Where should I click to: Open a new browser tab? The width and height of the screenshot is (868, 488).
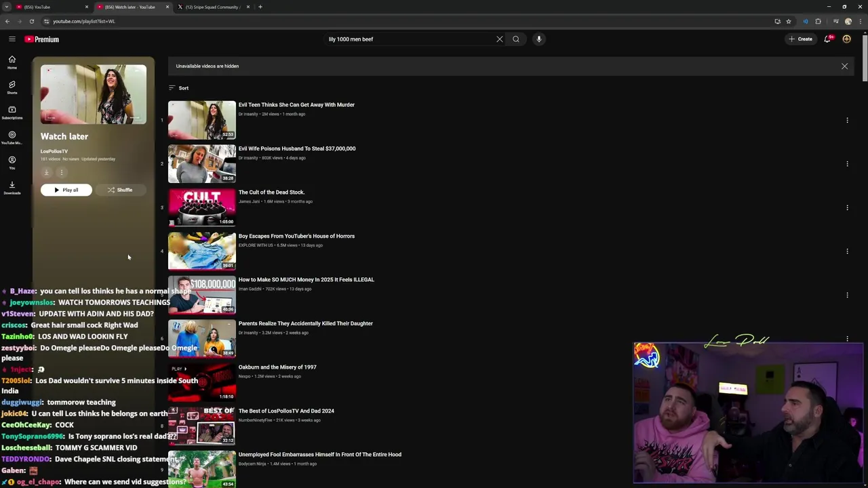point(260,7)
